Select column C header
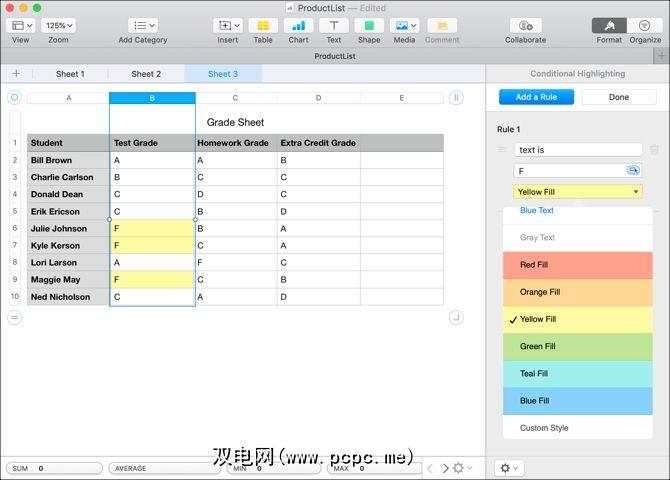Image resolution: width=670 pixels, height=480 pixels. [x=235, y=98]
